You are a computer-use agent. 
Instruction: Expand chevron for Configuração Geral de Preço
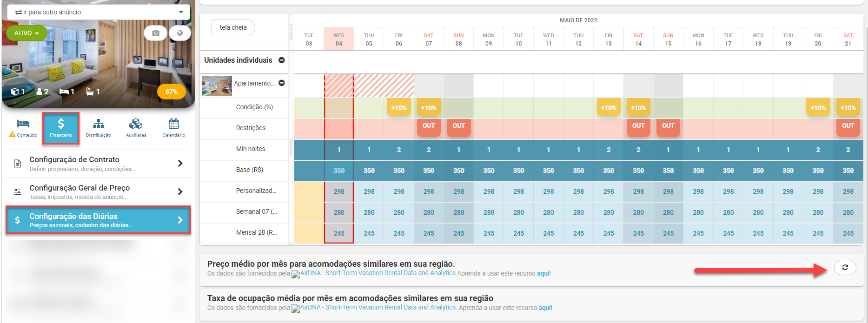pos(180,191)
